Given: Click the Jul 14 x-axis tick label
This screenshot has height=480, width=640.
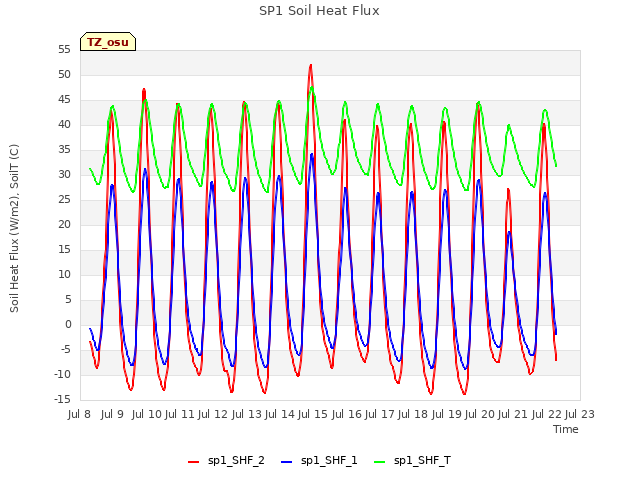Looking at the screenshot, I should tap(280, 414).
